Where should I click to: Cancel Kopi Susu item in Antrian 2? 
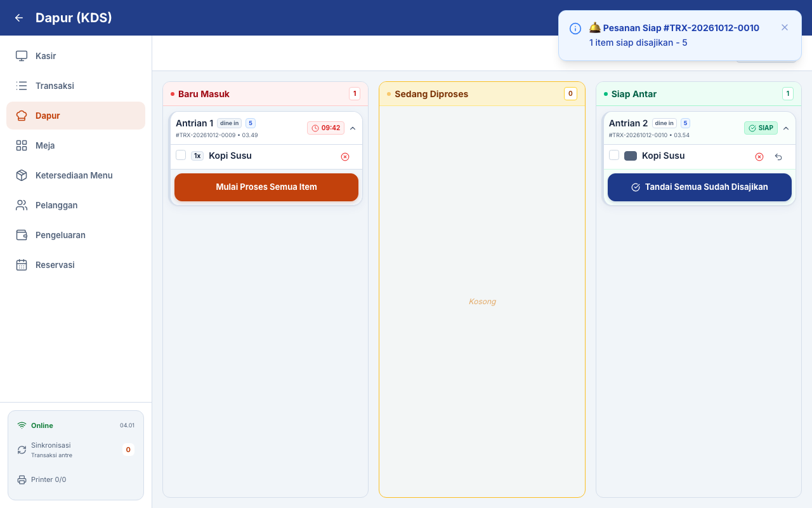click(759, 157)
